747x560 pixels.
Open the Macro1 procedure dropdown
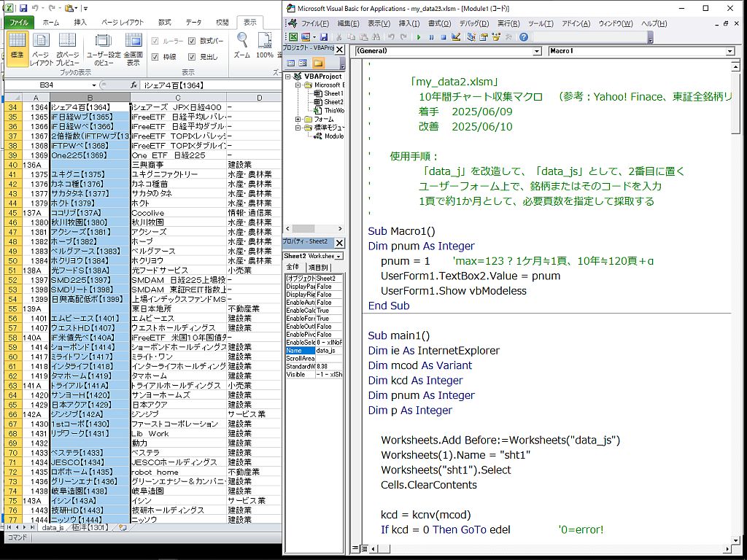tap(730, 51)
